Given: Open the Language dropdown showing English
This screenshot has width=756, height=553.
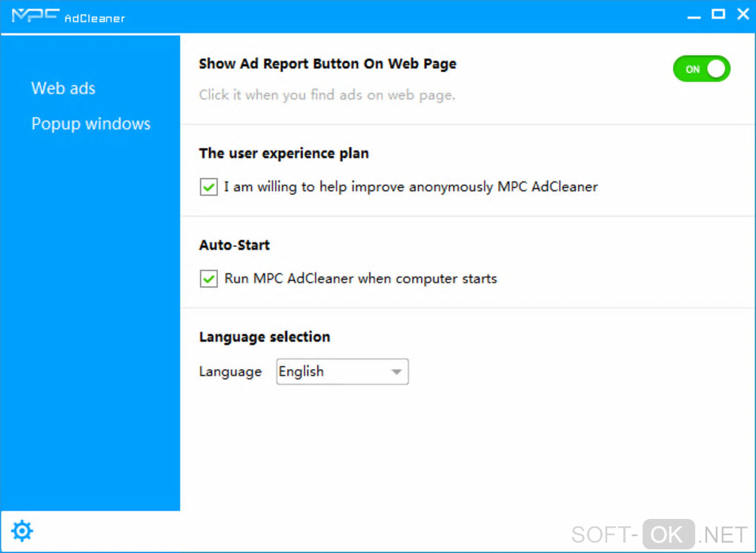Looking at the screenshot, I should [342, 371].
